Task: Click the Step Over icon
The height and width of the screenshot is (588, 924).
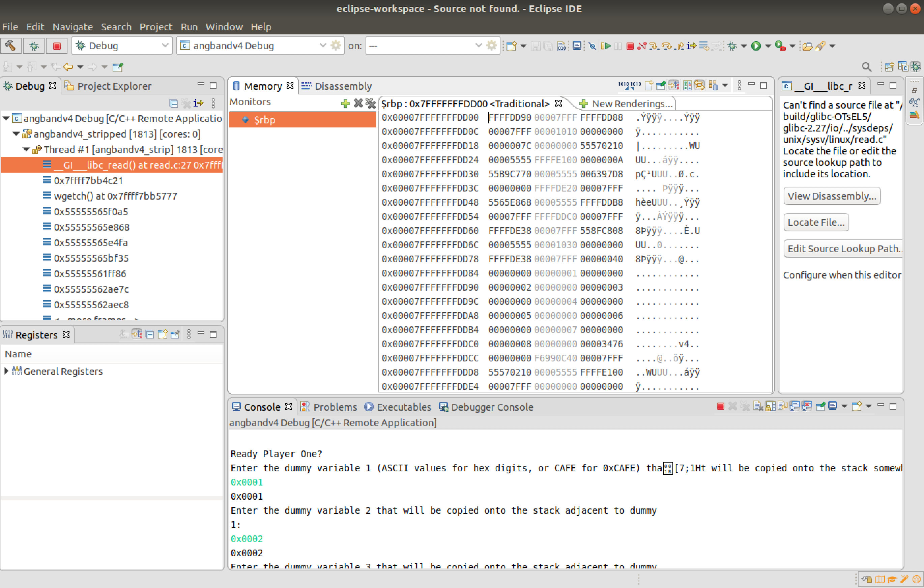Action: 666,46
